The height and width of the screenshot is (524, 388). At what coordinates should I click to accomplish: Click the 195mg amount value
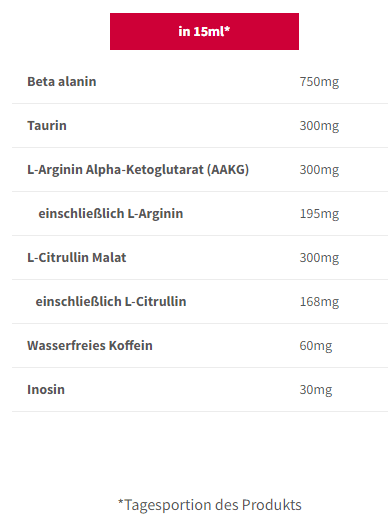click(319, 214)
